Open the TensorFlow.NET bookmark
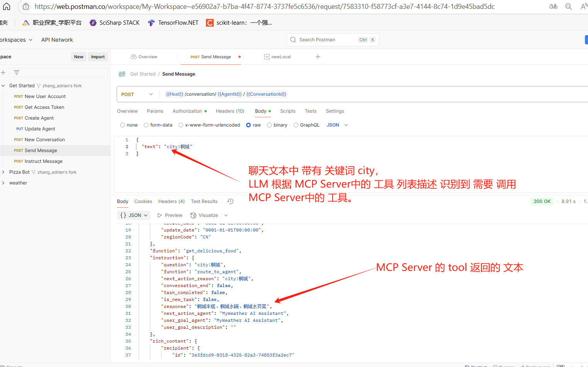This screenshot has height=367, width=588. (173, 23)
